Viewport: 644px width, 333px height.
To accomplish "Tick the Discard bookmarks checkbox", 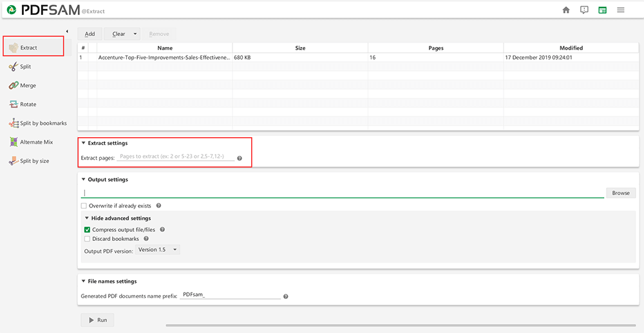I will (x=87, y=239).
